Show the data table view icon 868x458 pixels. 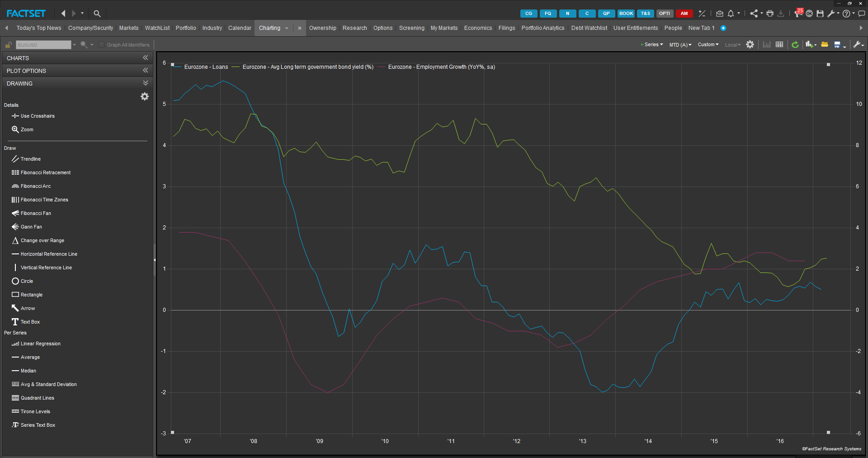point(779,45)
